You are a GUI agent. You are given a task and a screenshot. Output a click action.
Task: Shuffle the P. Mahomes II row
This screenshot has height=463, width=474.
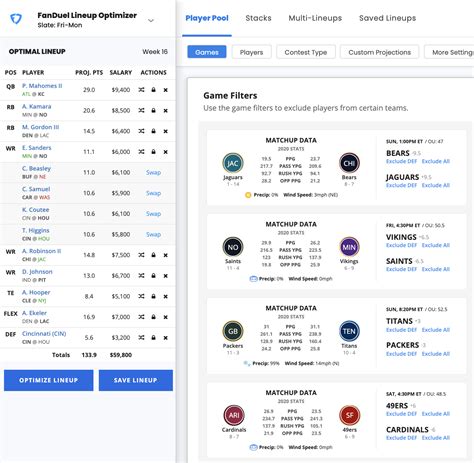pyautogui.click(x=141, y=90)
